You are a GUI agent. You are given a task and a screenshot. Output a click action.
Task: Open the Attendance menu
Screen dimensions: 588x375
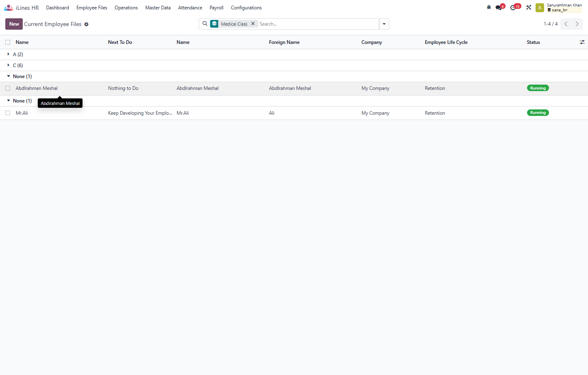190,8
